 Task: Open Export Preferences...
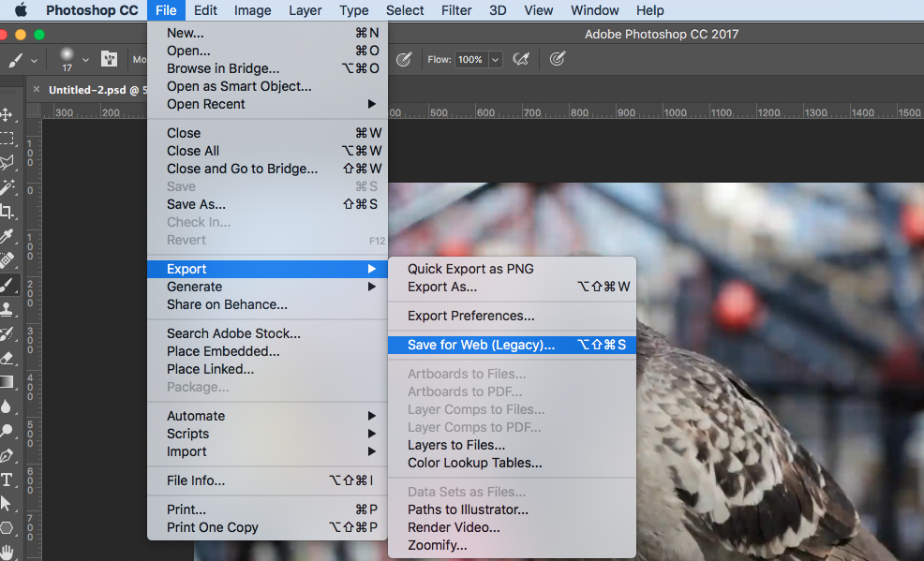pyautogui.click(x=512, y=316)
